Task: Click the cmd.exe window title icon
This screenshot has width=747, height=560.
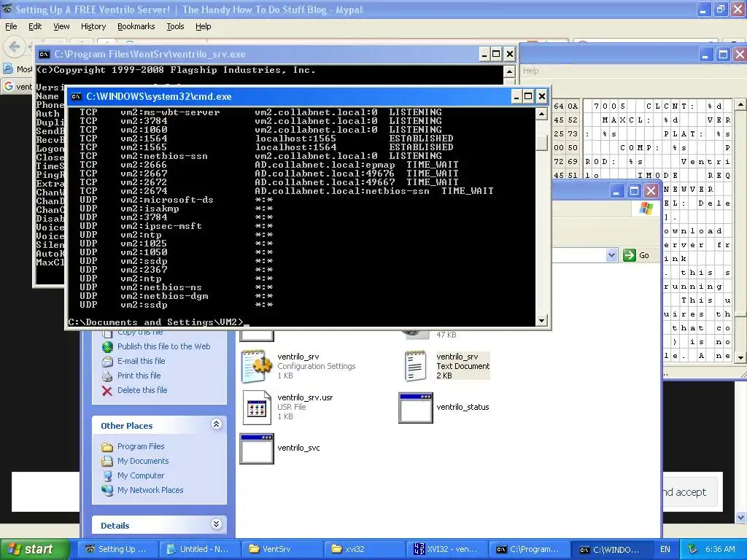Action: click(76, 97)
